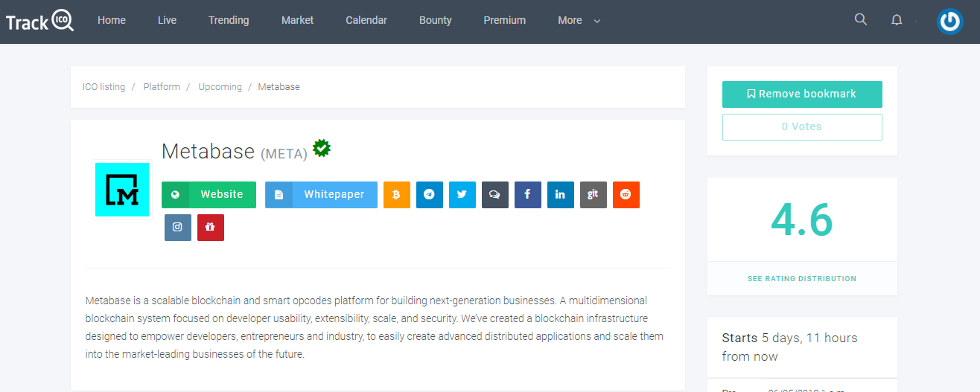Viewport: 980px width, 392px height.
Task: Expand the More dropdown menu
Action: tap(579, 20)
